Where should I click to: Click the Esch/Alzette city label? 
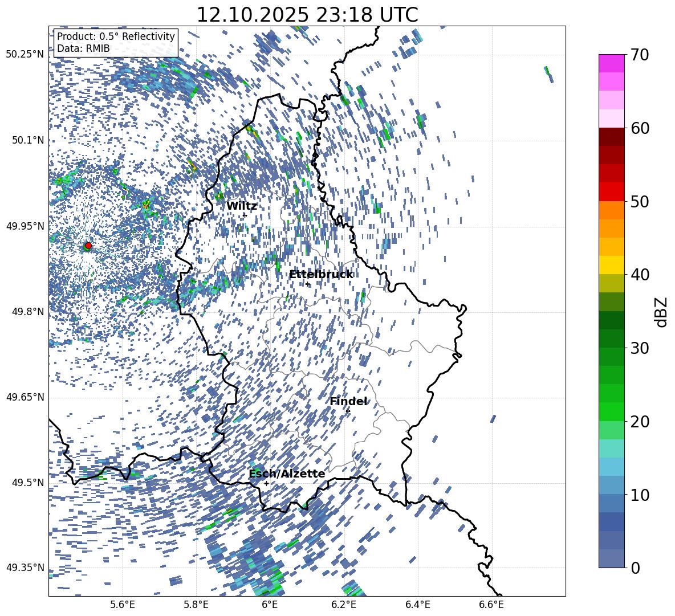click(x=287, y=474)
